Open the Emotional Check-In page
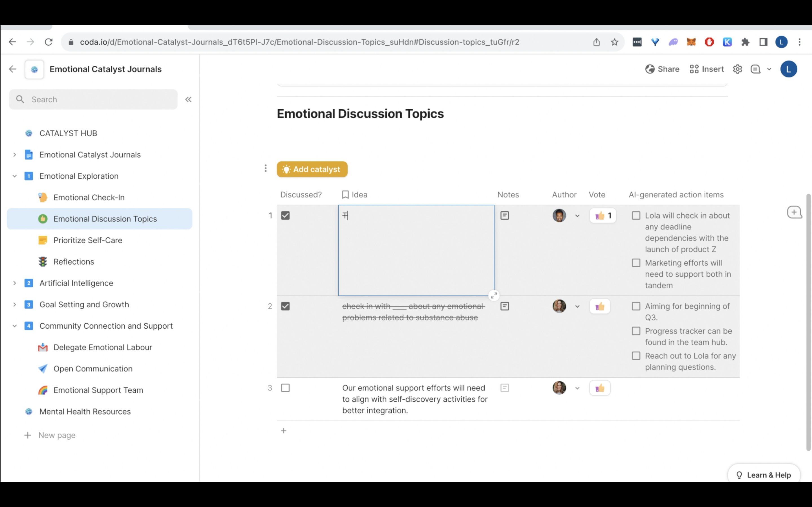The height and width of the screenshot is (507, 812). (x=89, y=197)
